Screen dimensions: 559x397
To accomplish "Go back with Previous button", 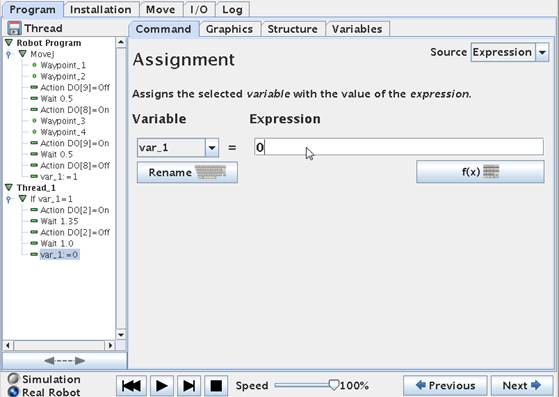I will (x=445, y=386).
